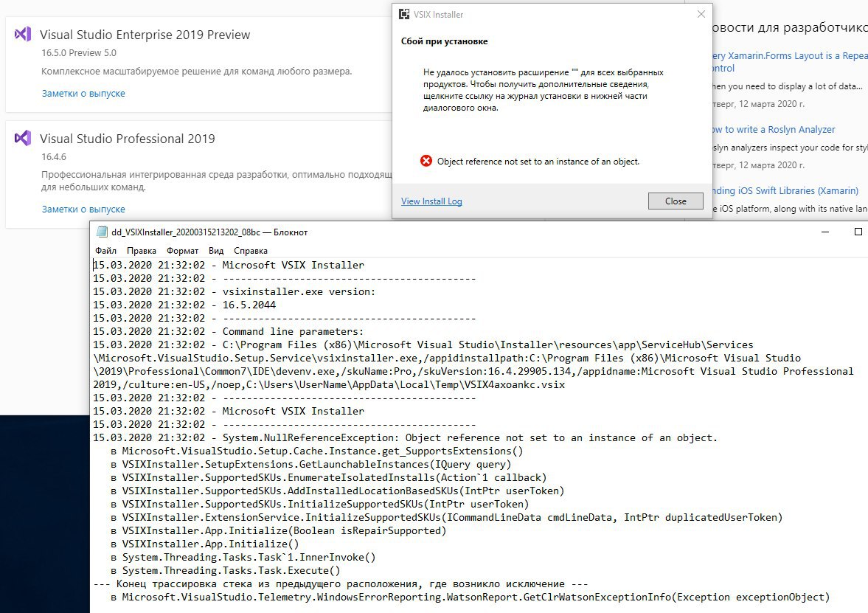868x613 pixels.
Task: Click the red error icon in dialog
Action: (x=426, y=161)
